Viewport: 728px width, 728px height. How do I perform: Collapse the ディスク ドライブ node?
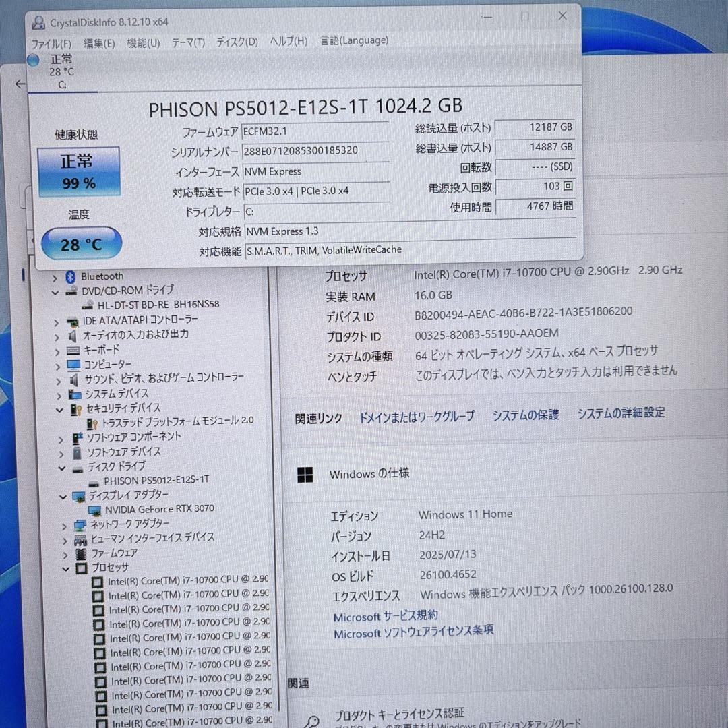coord(62,468)
